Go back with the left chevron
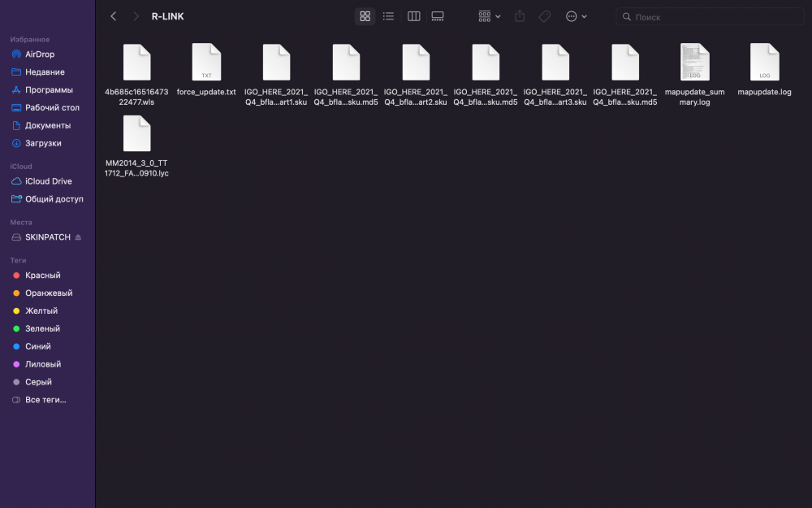Screen dimensions: 812x508 coord(114,16)
